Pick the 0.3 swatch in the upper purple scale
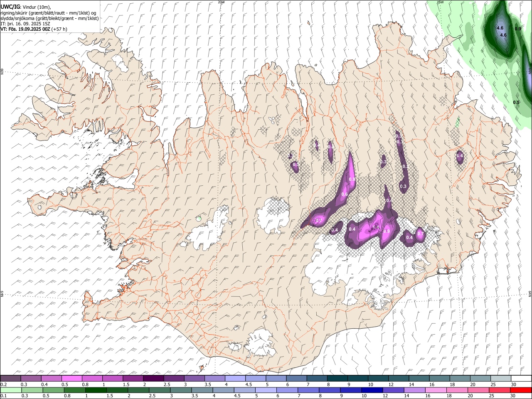The height and width of the screenshot is (399, 532). (31, 378)
